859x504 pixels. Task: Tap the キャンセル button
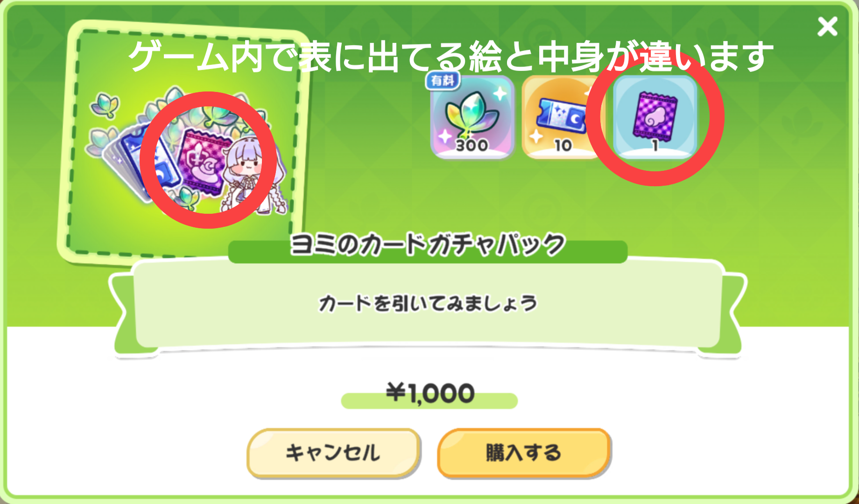(333, 453)
